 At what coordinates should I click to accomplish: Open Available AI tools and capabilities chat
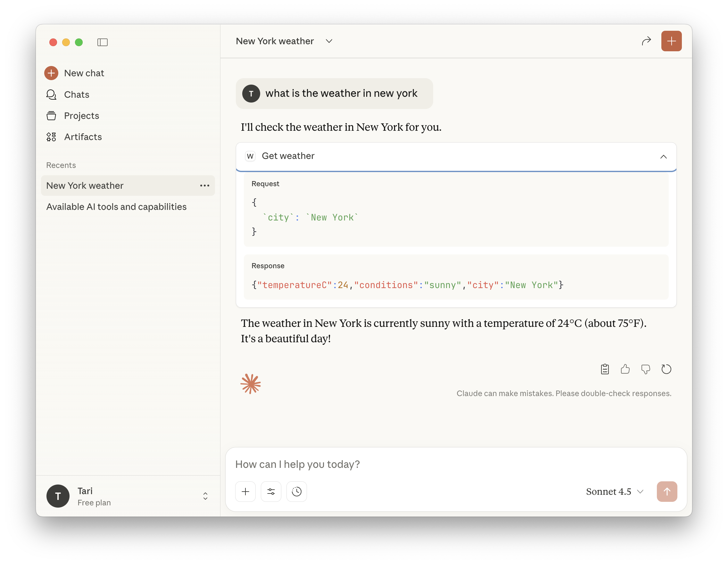tap(116, 207)
